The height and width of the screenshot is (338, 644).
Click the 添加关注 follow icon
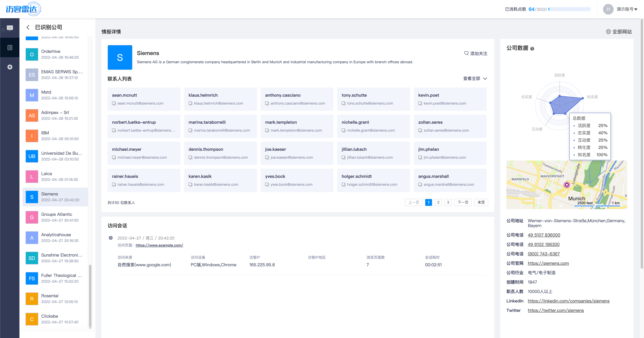[x=466, y=53]
